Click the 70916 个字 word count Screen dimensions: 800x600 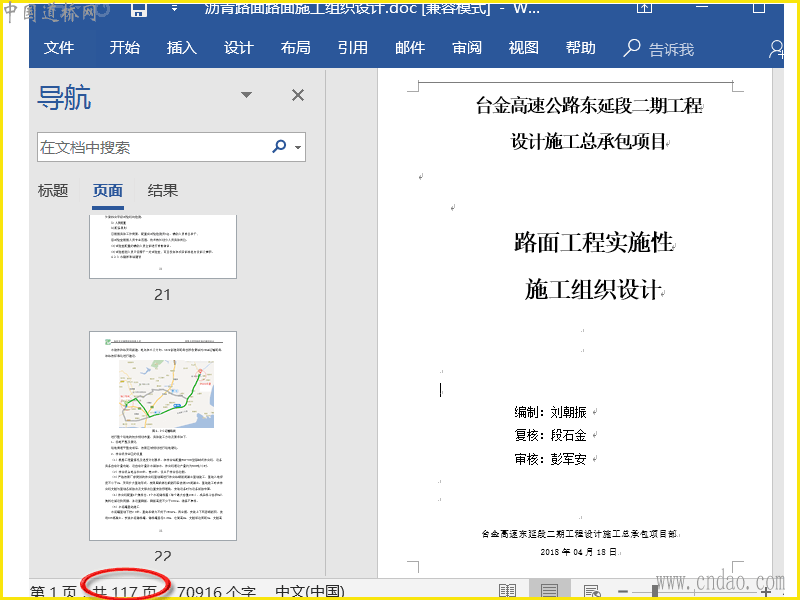point(216,592)
